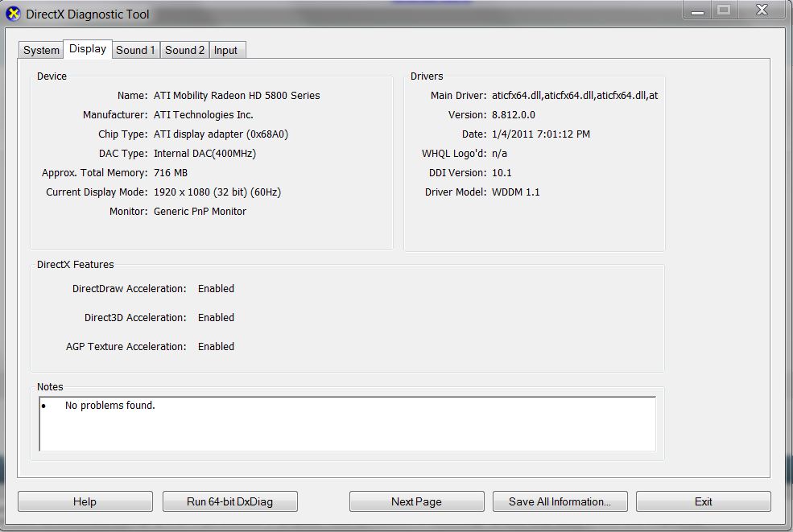Click chip type ATI display adapter (0x68A0)
This screenshot has height=532, width=793.
coord(221,134)
